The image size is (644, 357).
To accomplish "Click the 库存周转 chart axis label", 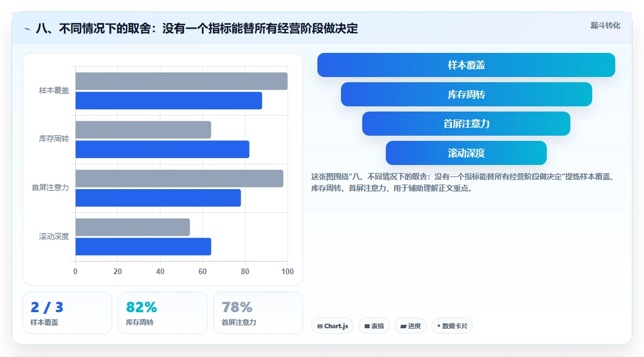I will pyautogui.click(x=54, y=139).
